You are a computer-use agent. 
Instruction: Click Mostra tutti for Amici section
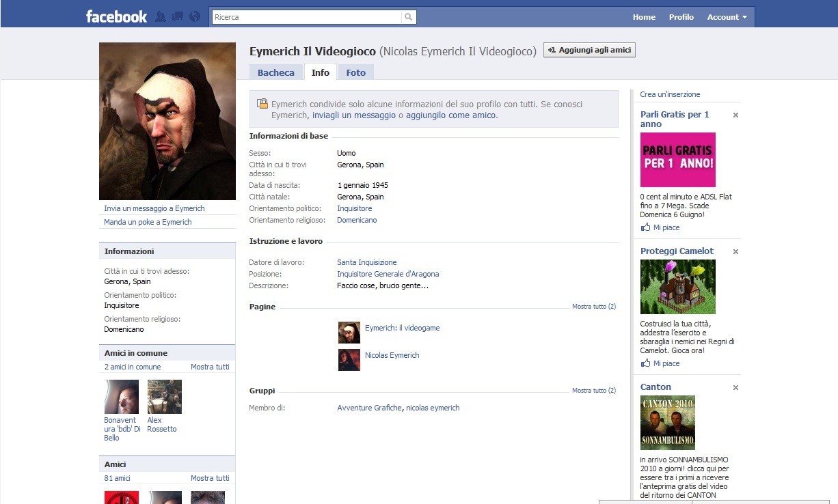pyautogui.click(x=210, y=478)
